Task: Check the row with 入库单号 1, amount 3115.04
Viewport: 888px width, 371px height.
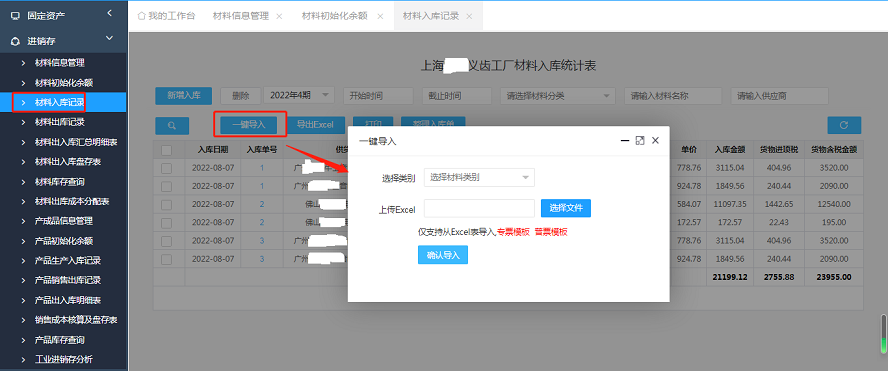Action: point(166,168)
